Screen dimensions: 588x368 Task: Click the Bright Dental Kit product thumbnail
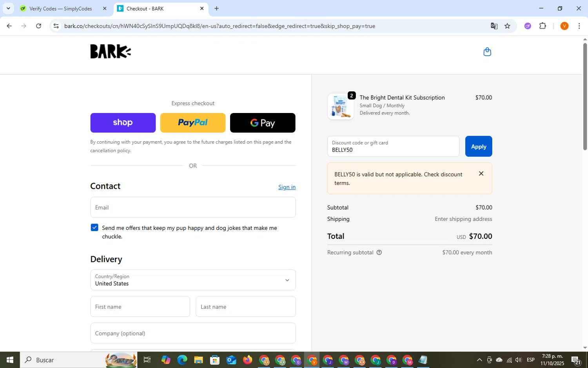click(x=341, y=106)
